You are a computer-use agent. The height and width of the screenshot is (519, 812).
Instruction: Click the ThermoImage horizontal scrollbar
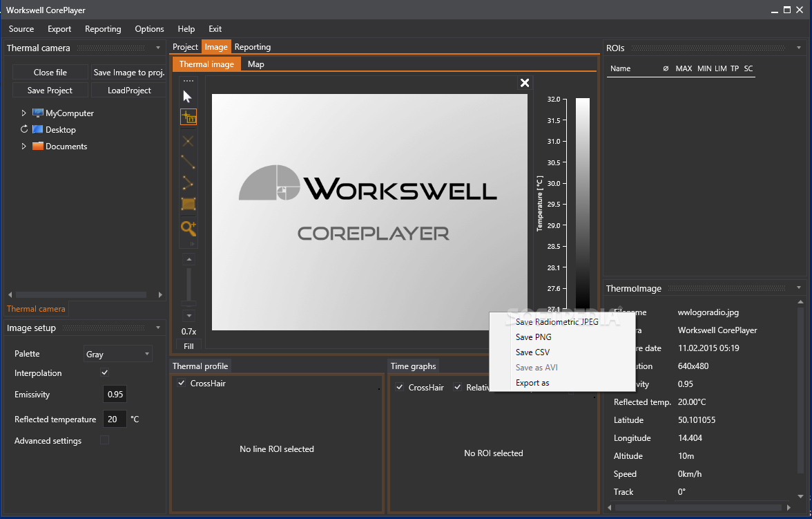(699, 507)
